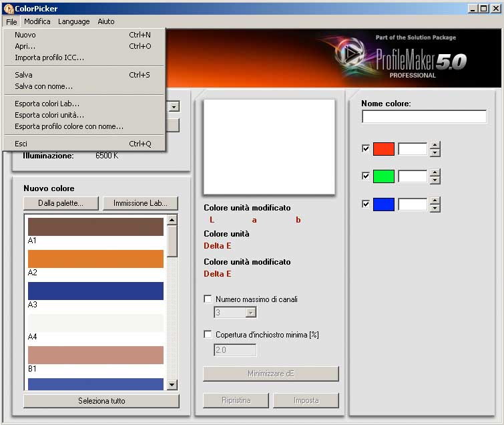The height and width of the screenshot is (425, 504).
Task: Click the color list scroll up arrow
Action: coord(172,220)
